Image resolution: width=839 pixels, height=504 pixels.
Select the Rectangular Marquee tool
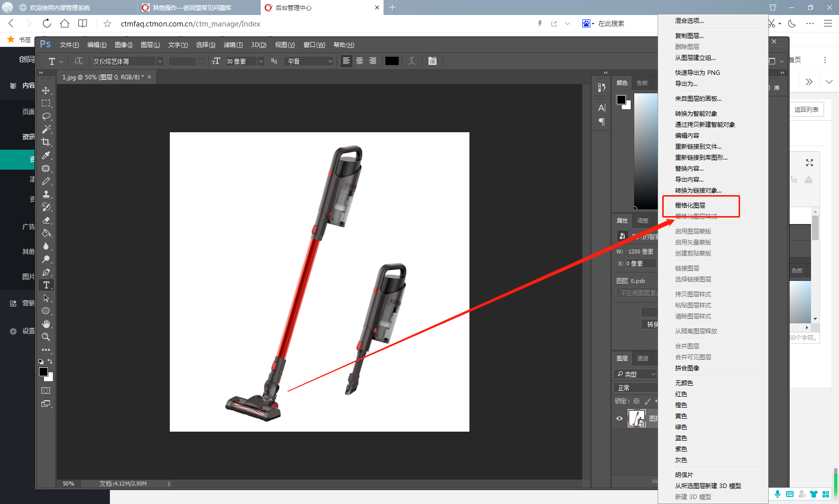point(46,103)
